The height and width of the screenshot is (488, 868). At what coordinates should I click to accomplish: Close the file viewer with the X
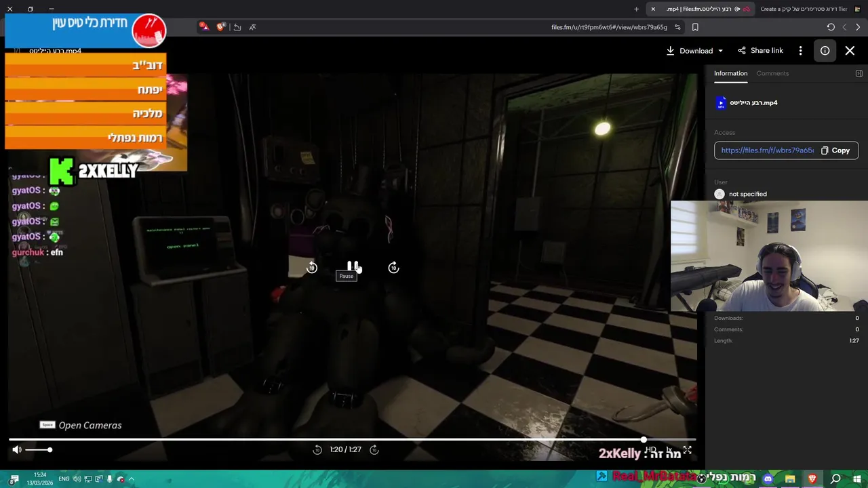coord(850,51)
